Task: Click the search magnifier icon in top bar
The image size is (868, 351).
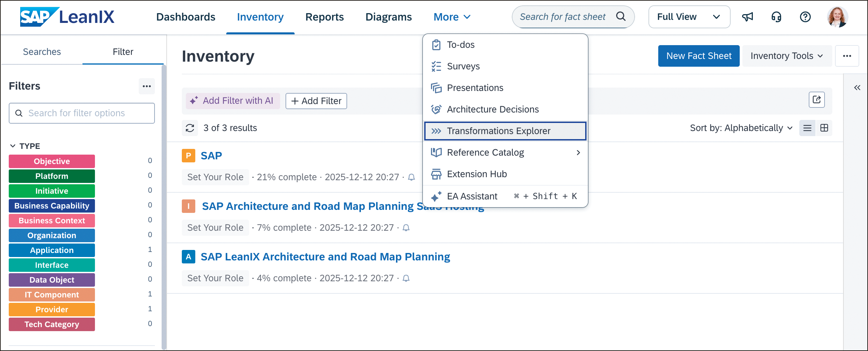Action: (x=621, y=17)
